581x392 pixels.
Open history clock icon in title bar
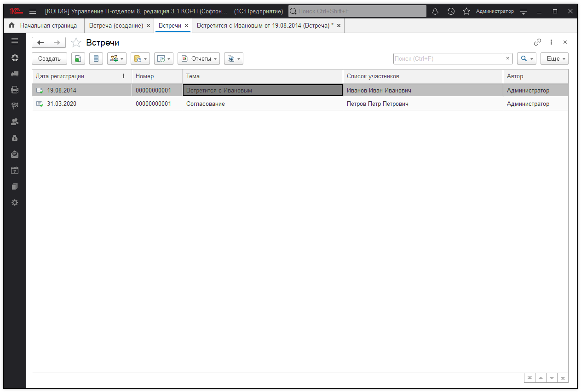point(451,11)
